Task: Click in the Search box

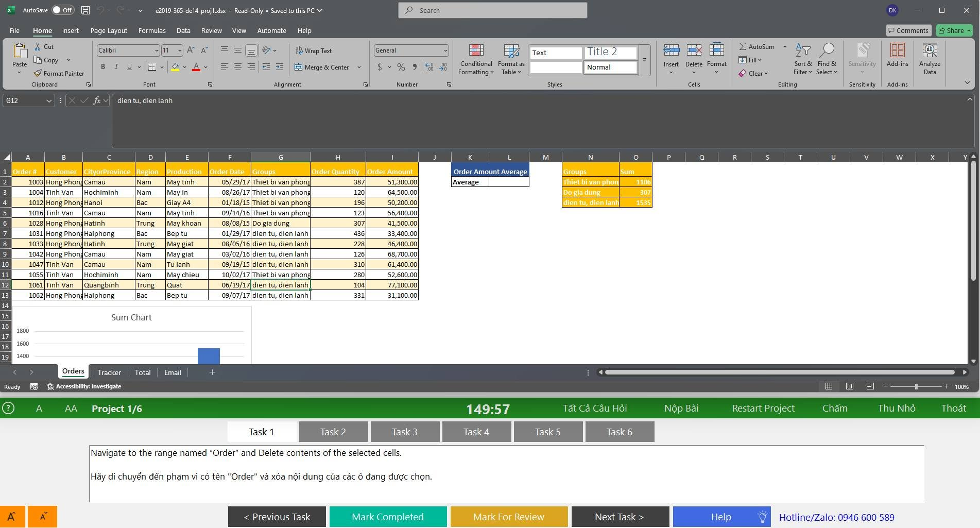Action: pos(492,10)
